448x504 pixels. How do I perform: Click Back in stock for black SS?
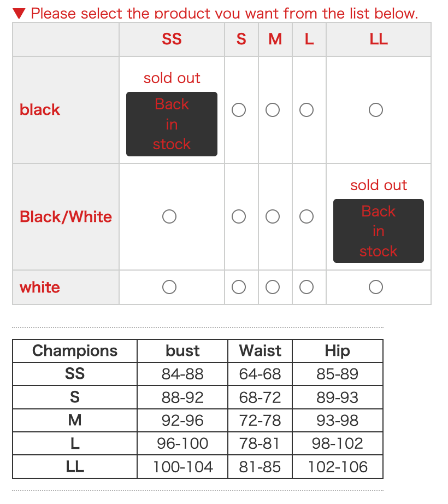click(172, 124)
